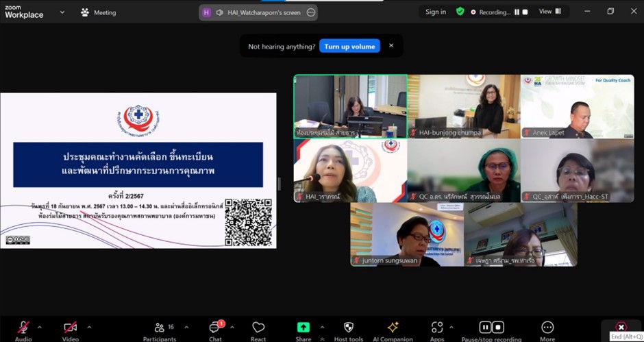Click the green encryption shield icon
This screenshot has width=644, height=342.
click(x=460, y=12)
